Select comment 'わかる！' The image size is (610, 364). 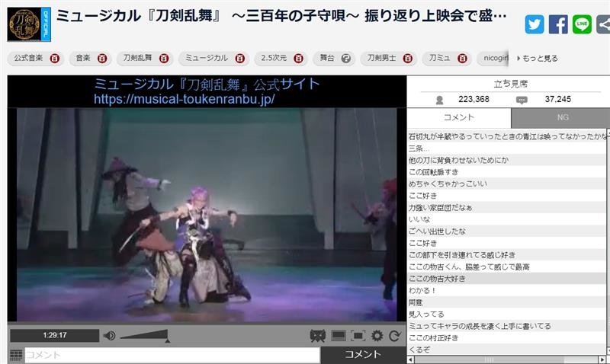pyautogui.click(x=506, y=291)
